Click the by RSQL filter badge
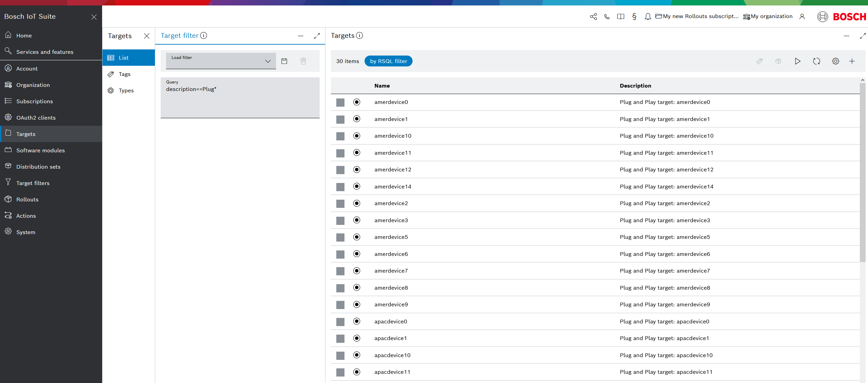 coord(388,61)
